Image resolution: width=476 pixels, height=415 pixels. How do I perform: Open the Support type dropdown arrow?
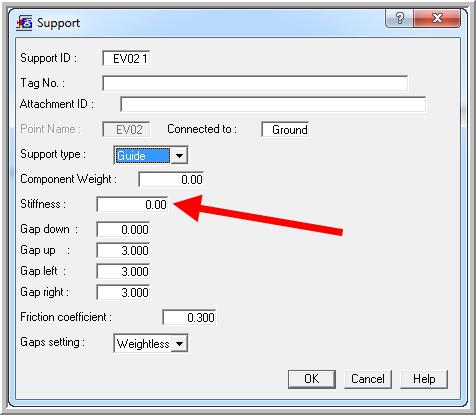pos(179,155)
